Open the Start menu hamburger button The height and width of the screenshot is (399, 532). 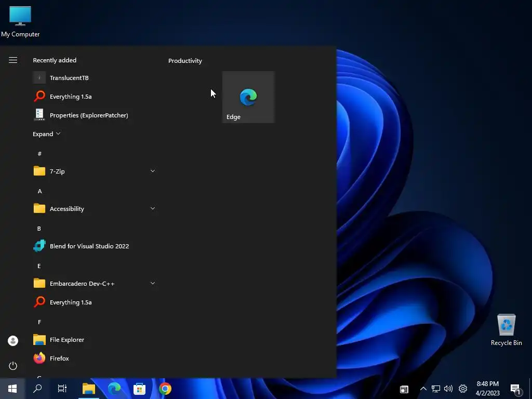pos(13,60)
